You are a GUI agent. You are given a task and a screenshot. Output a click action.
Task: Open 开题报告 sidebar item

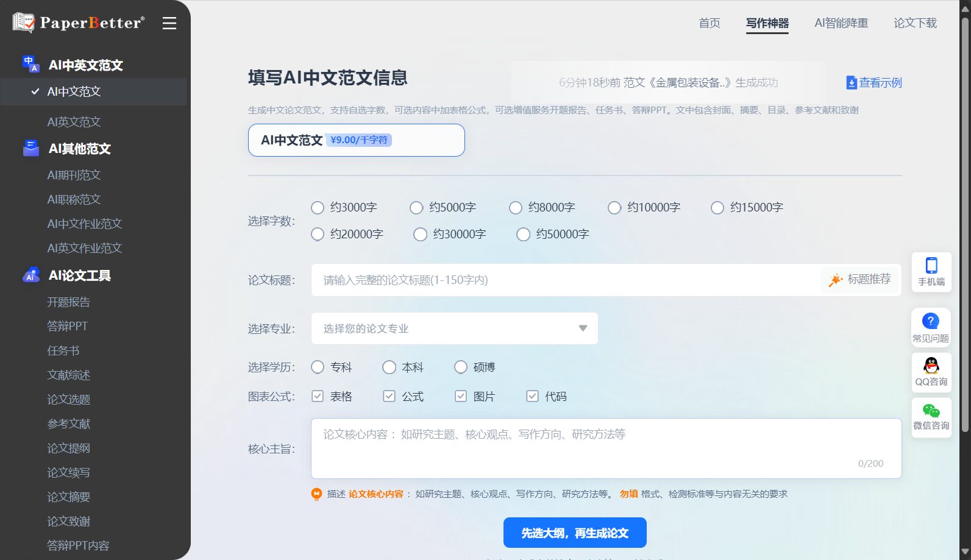click(69, 302)
